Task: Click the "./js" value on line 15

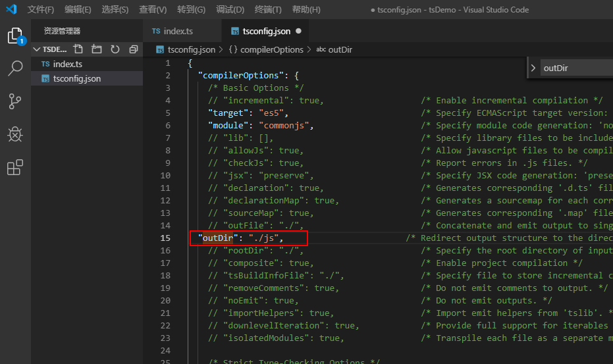Action: pyautogui.click(x=263, y=238)
